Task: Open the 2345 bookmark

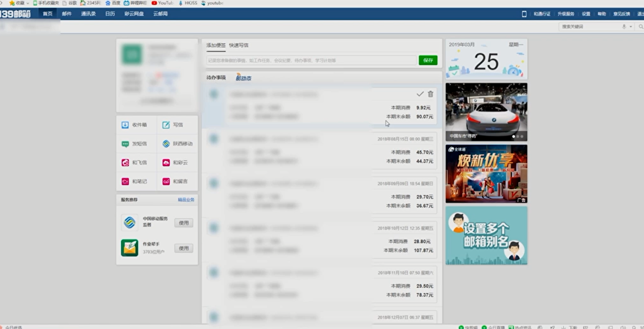Action: (91, 3)
